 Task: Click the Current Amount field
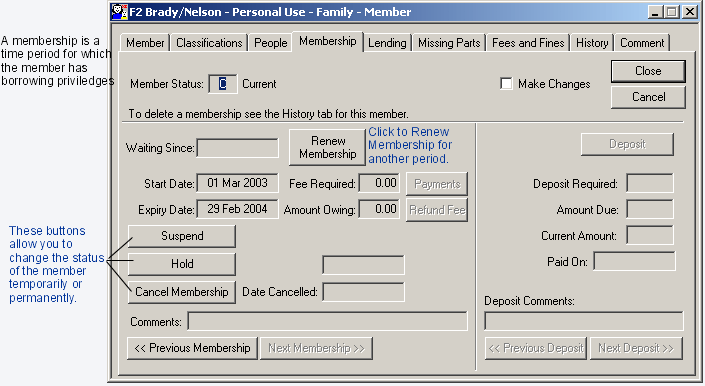650,235
